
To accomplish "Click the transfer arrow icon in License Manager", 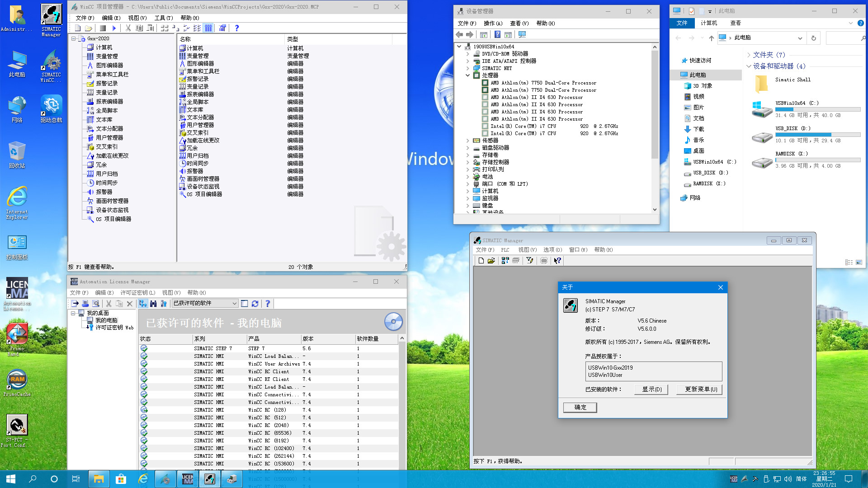I will 75,304.
